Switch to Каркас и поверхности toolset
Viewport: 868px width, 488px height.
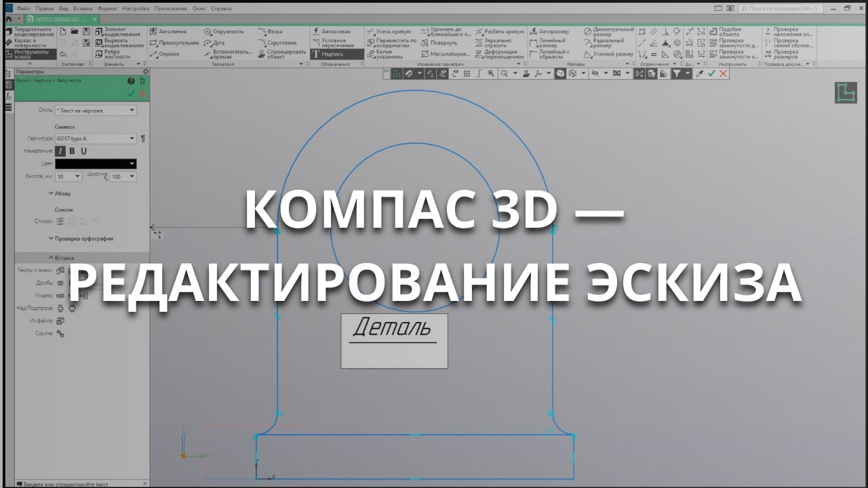click(27, 43)
